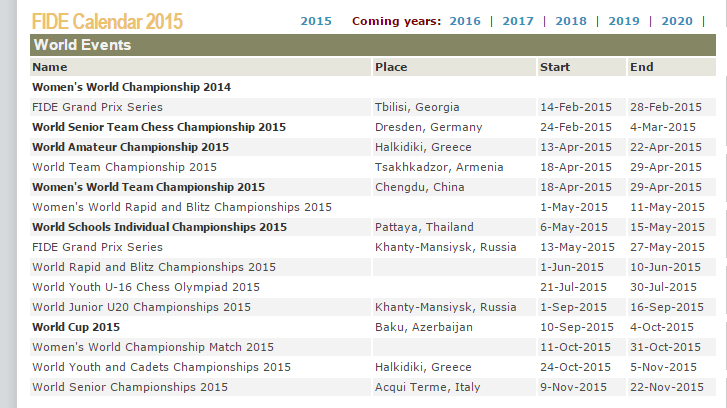
Task: Select the 2018 year link
Action: click(571, 21)
